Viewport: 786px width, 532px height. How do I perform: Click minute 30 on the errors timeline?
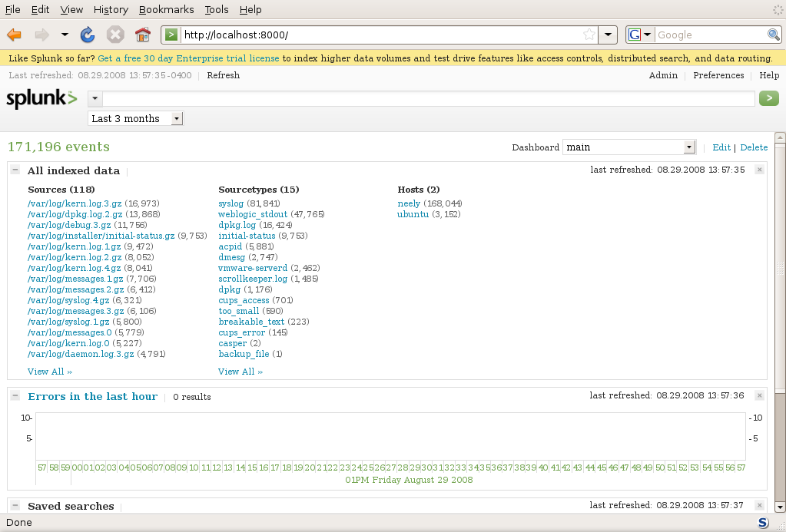pos(426,468)
